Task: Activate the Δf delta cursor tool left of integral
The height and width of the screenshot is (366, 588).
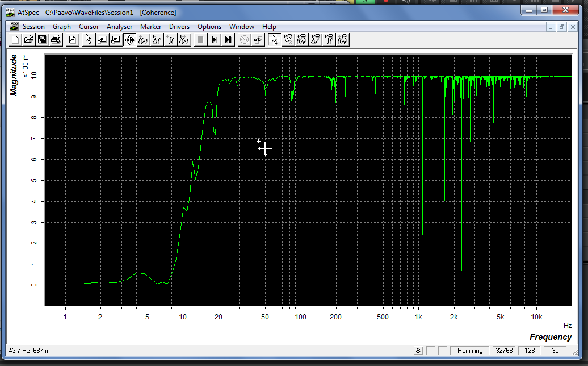Action: [x=157, y=39]
